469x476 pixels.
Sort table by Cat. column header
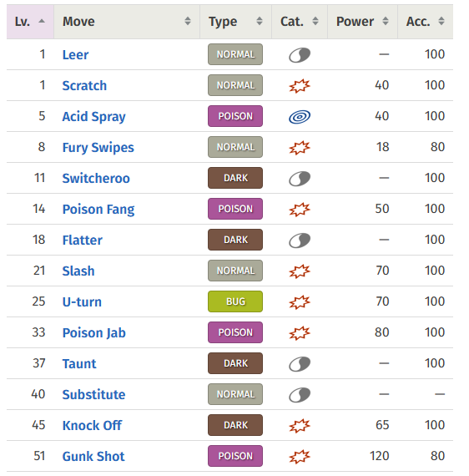pos(300,22)
